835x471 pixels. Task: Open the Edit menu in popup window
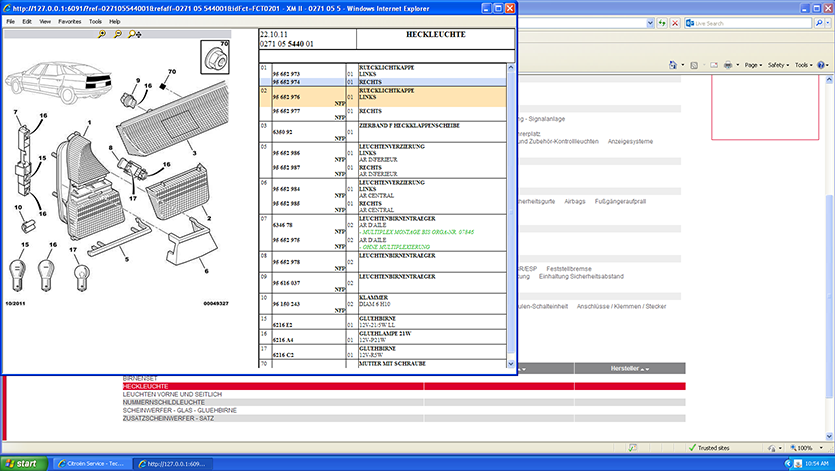[x=27, y=21]
